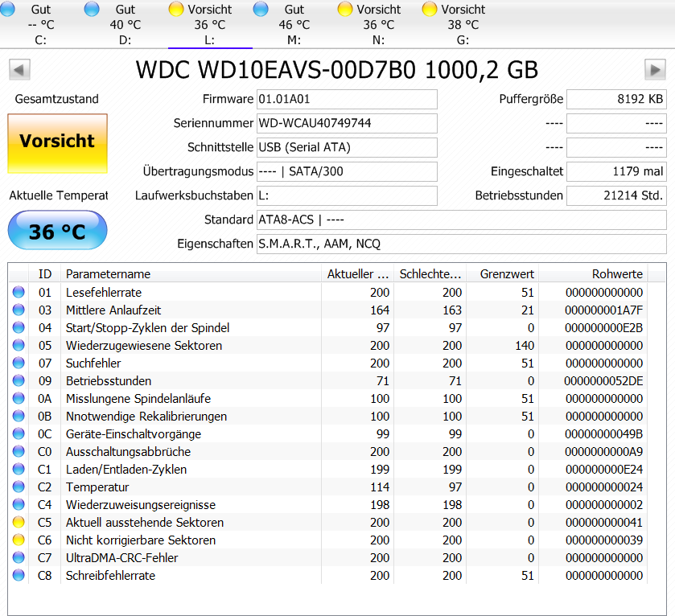Screen dimensions: 675x616
Task: Go to previous disk with left arrow
Action: point(19,70)
